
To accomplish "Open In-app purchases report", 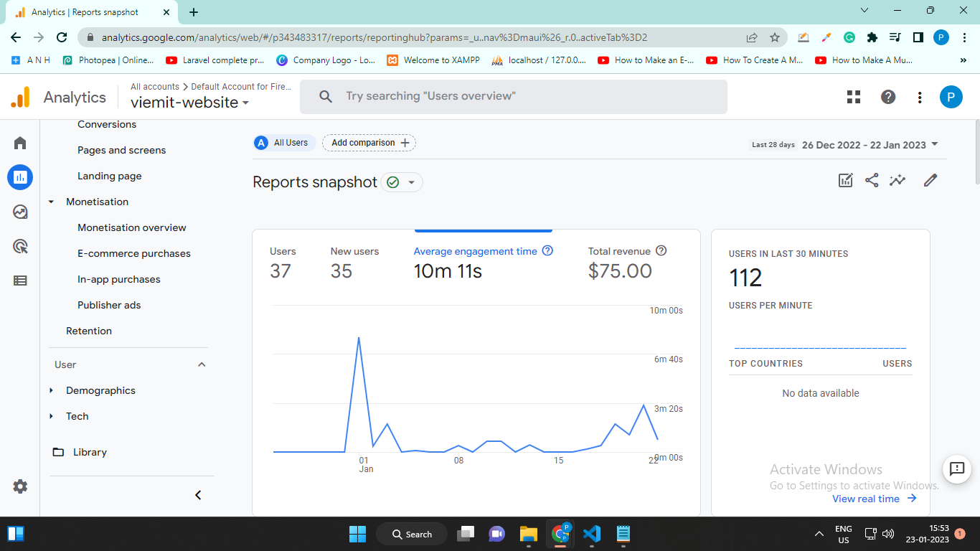I will tap(119, 279).
